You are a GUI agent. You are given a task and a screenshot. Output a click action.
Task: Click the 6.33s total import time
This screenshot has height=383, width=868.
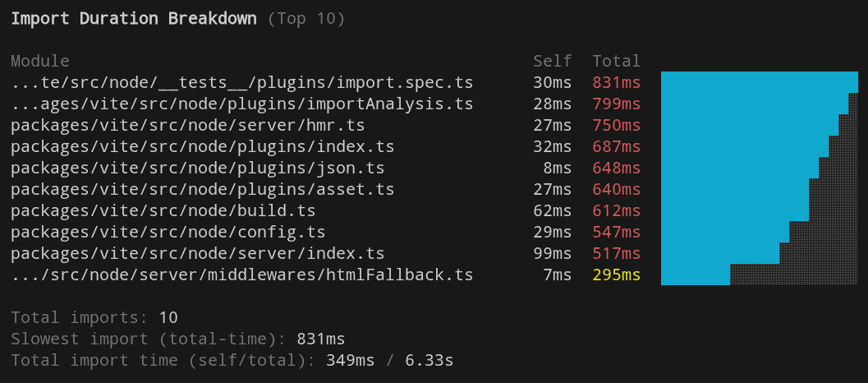point(429,360)
